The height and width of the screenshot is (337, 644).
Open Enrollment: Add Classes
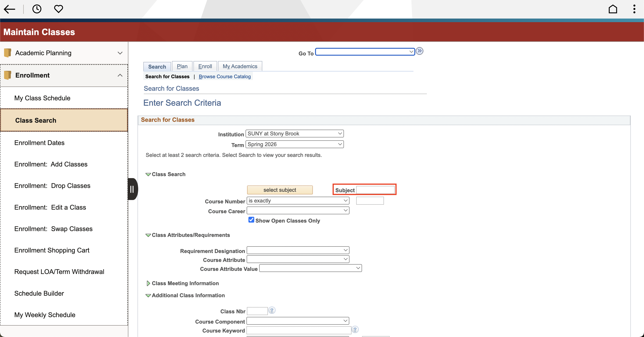pos(64,164)
